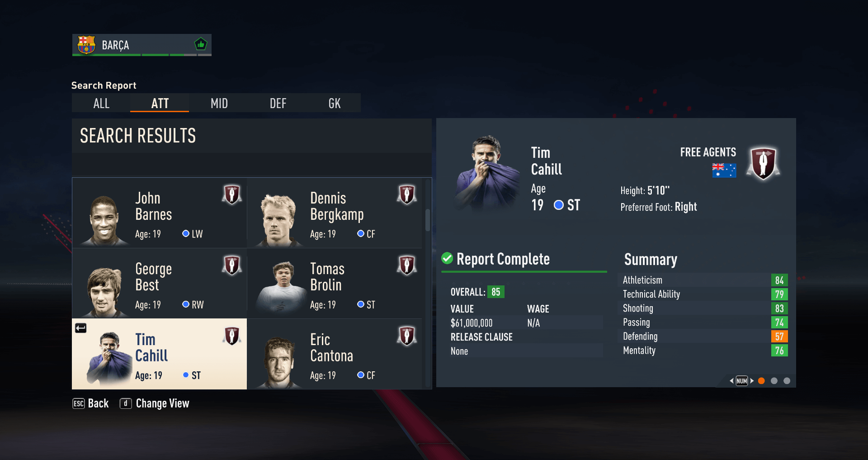This screenshot has width=868, height=460.
Task: Click the Back button
Action: (x=91, y=403)
